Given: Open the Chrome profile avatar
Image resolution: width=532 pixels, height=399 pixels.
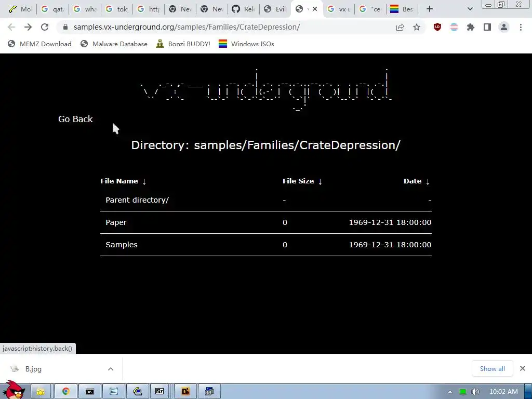Looking at the screenshot, I should coord(504,27).
